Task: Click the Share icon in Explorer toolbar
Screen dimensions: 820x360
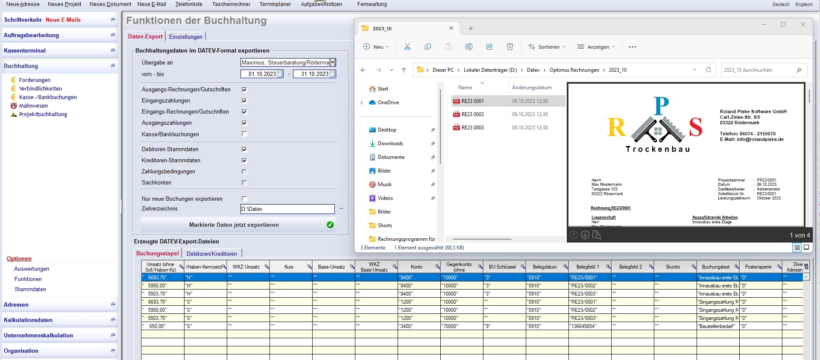Action: click(x=489, y=47)
